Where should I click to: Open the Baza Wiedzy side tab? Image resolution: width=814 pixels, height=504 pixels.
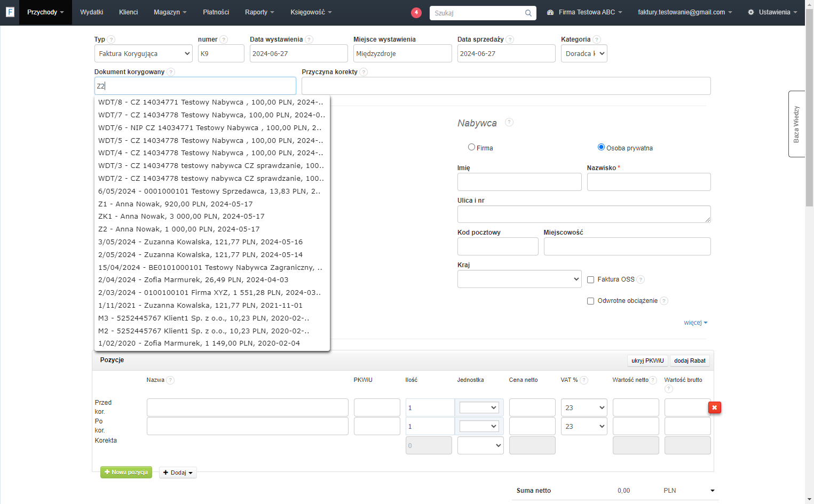coord(796,124)
